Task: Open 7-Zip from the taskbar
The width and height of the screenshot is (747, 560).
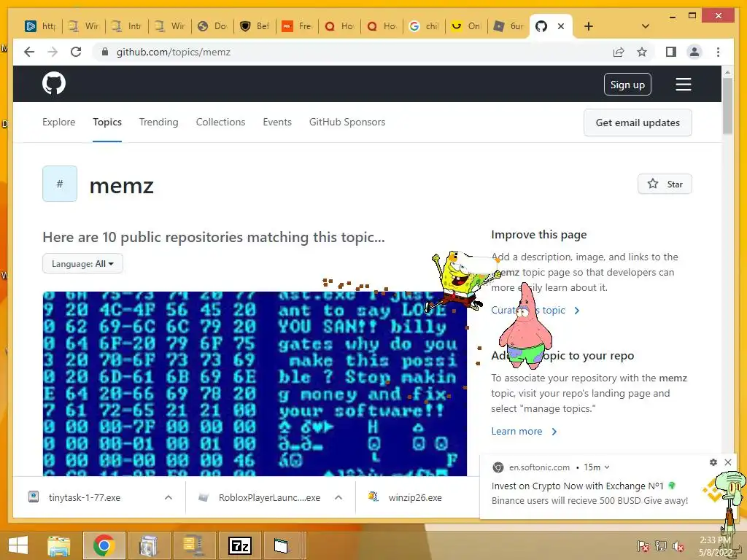Action: pos(239,545)
